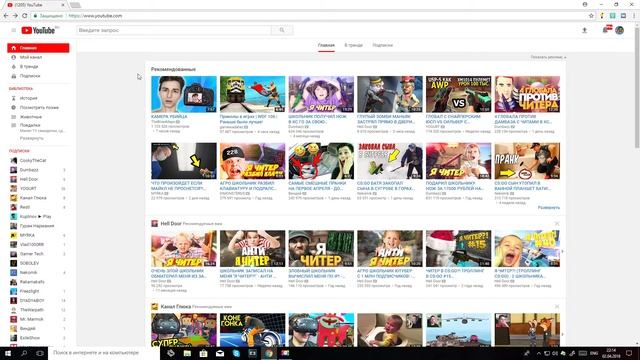
Task: Open Chrome from the taskbar
Action: [269, 353]
